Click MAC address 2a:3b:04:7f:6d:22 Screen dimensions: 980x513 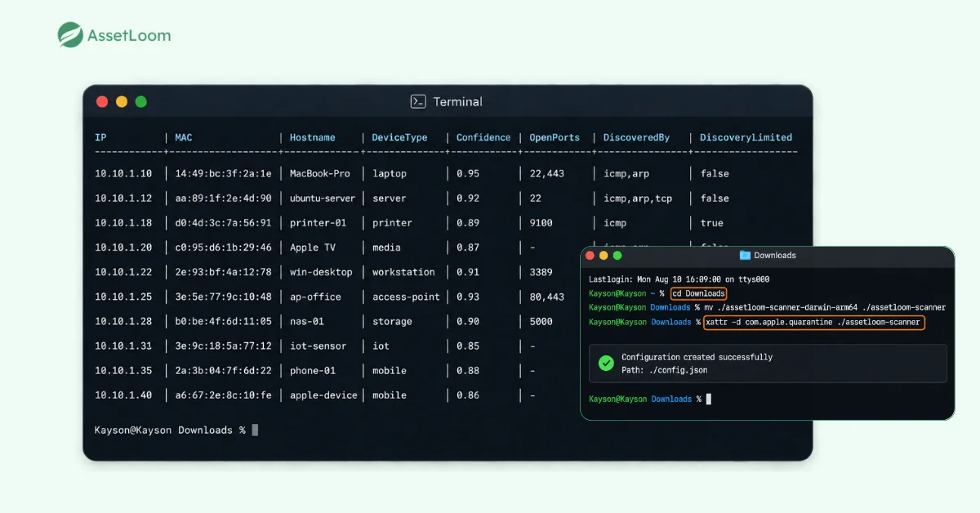223,371
